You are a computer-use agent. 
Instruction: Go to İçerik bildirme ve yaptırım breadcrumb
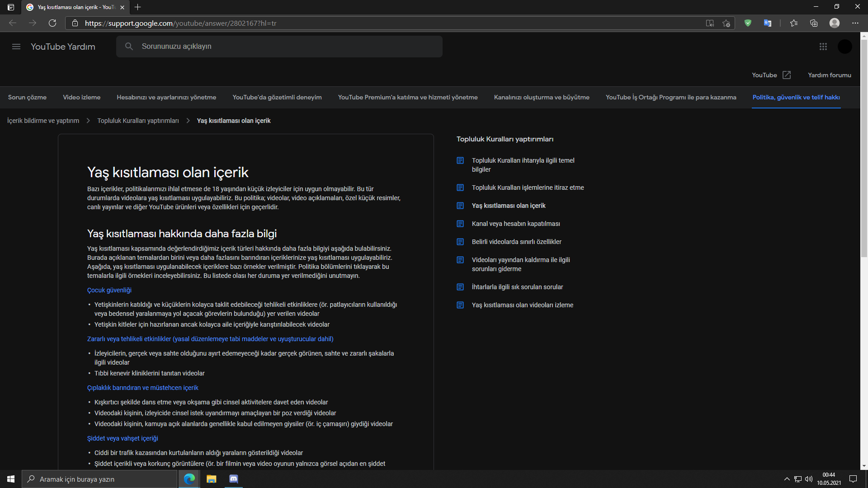coord(43,121)
